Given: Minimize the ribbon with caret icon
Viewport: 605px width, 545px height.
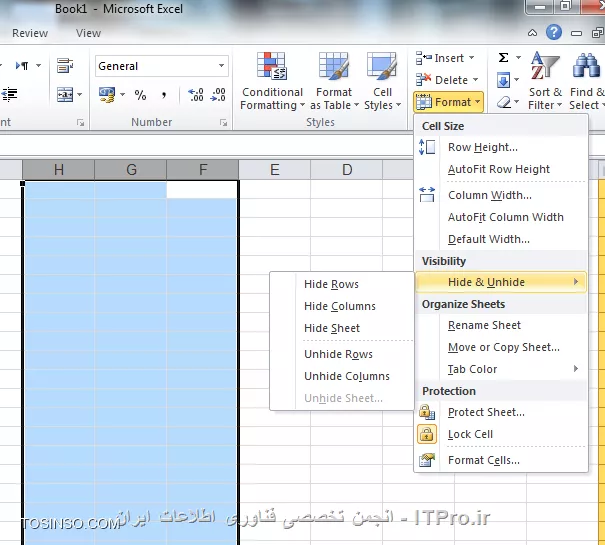Looking at the screenshot, I should coord(532,33).
